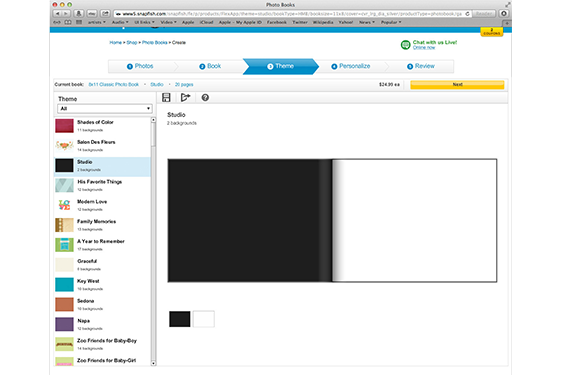The image size is (566, 375).
Task: Open the UI links bookmarks dropdown
Action: pos(144,22)
